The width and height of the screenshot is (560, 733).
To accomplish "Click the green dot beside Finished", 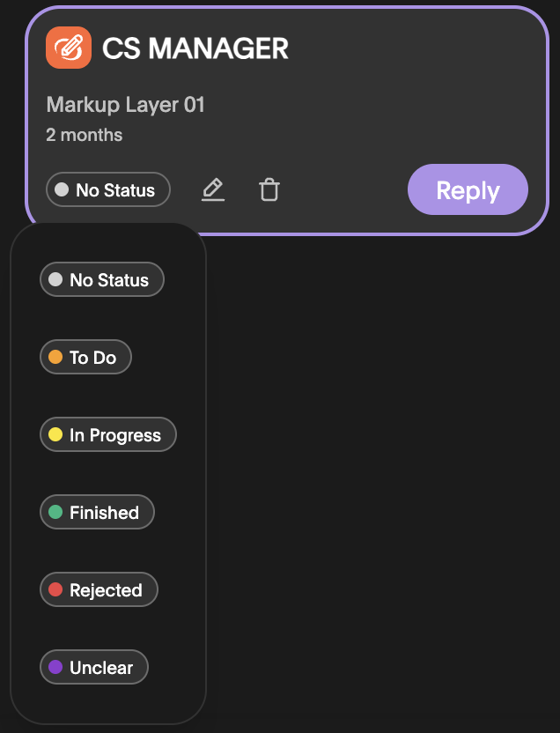I will (55, 513).
